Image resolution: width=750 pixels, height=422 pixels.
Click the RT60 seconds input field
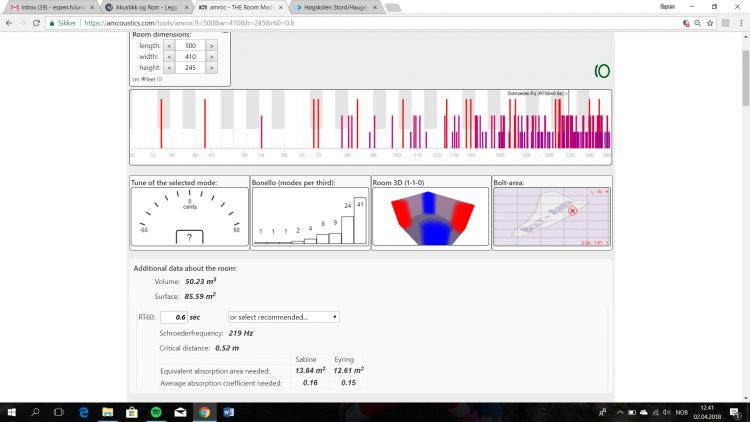pyautogui.click(x=174, y=317)
